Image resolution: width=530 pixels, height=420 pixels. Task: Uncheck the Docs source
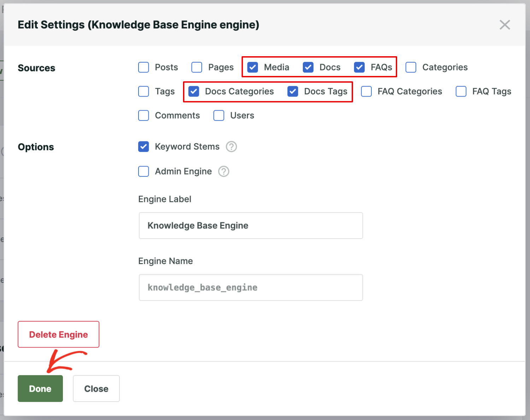pyautogui.click(x=308, y=67)
